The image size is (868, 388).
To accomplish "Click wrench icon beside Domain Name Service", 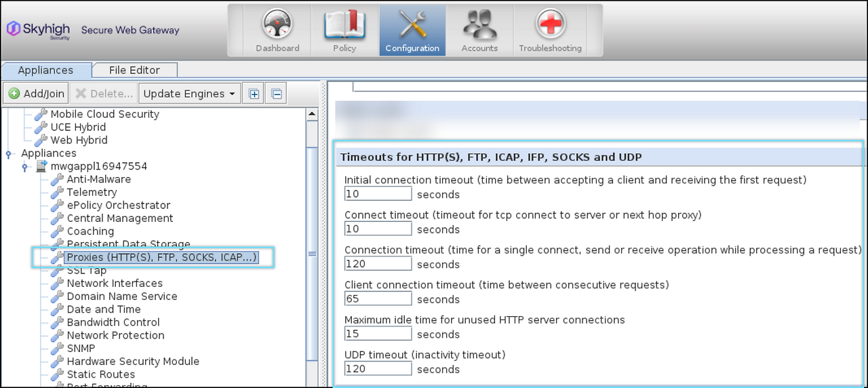I will (x=57, y=296).
